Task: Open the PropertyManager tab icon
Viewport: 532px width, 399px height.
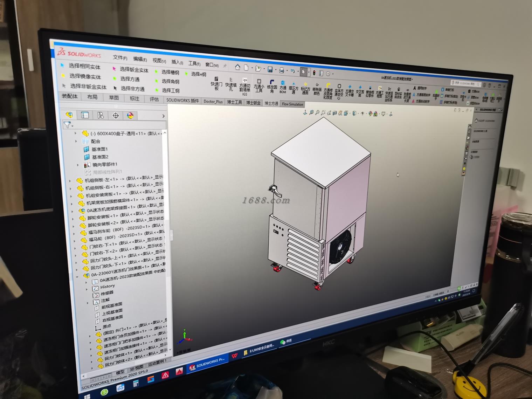Action: (x=85, y=115)
